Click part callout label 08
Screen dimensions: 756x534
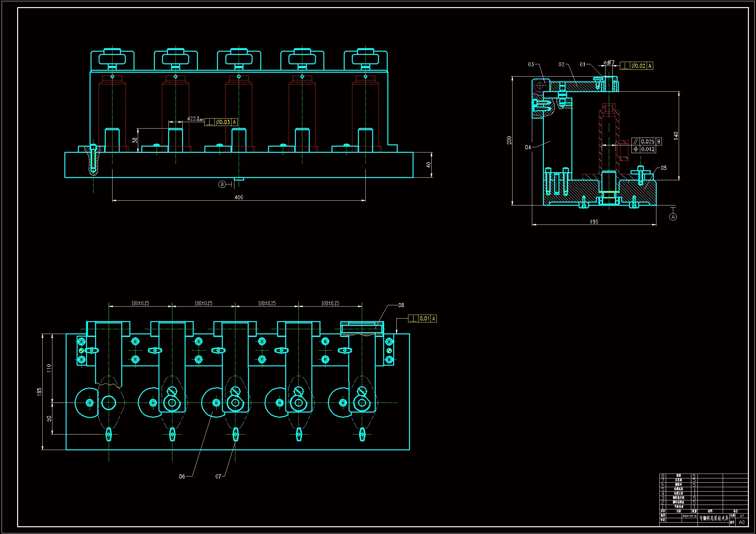[x=401, y=305]
